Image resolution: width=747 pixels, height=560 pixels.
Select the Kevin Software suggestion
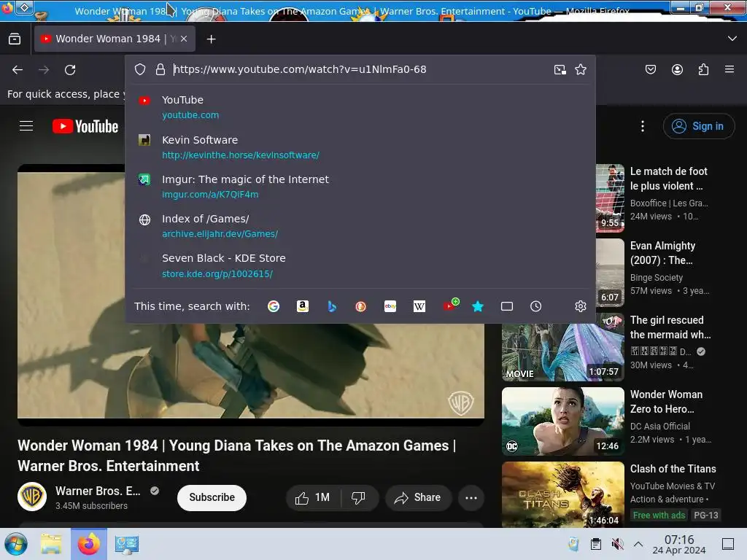click(360, 147)
